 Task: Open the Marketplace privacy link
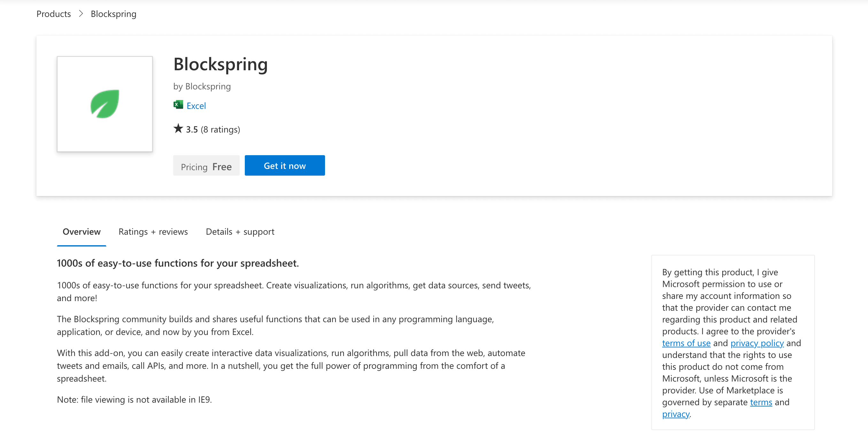(675, 414)
